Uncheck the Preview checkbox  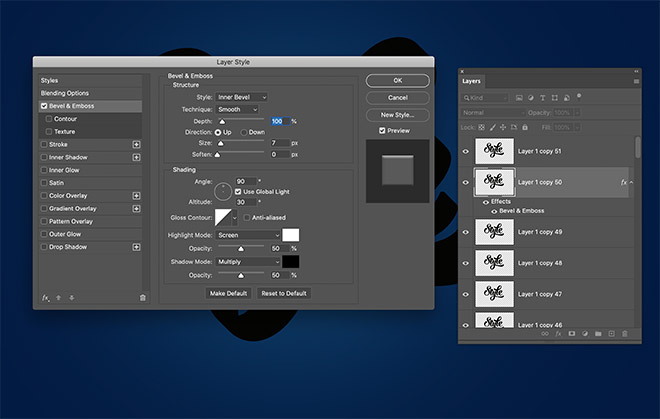[x=382, y=130]
